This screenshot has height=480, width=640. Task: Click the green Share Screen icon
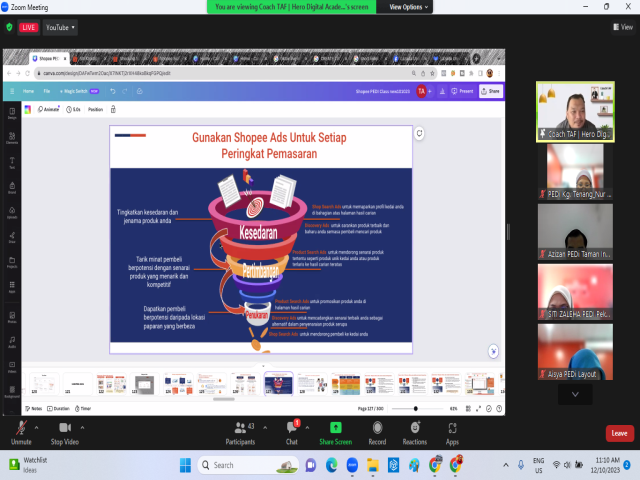click(335, 428)
